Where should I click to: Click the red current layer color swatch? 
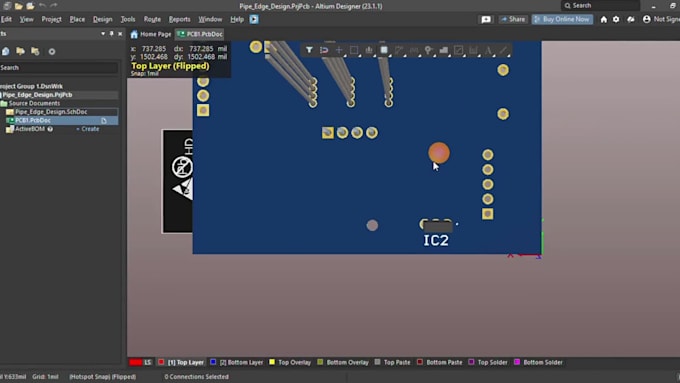pyautogui.click(x=136, y=362)
